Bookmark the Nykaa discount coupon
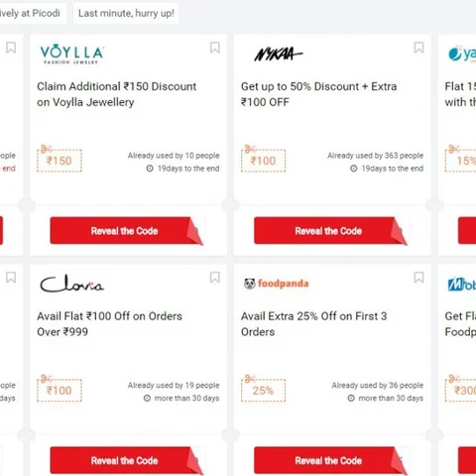The image size is (476, 476). 418,48
